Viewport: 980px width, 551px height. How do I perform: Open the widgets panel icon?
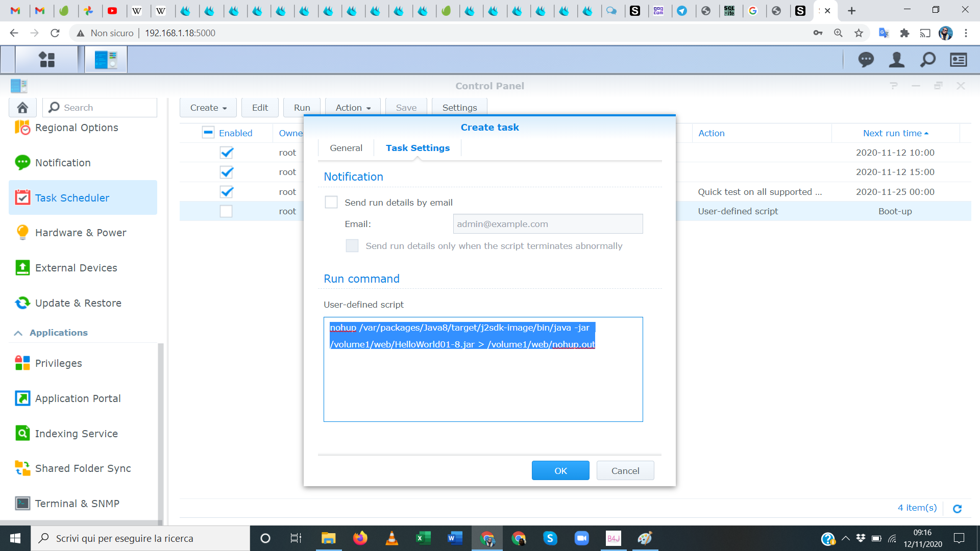point(958,60)
